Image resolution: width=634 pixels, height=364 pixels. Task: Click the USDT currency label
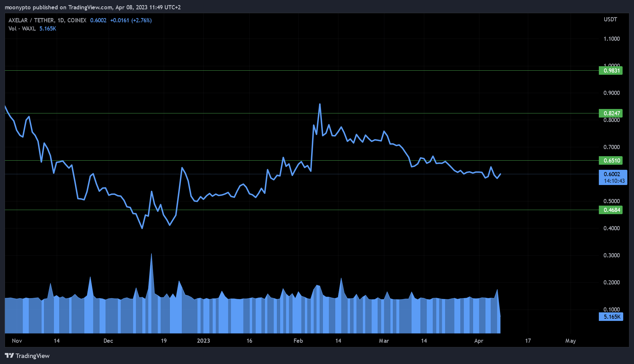click(610, 19)
